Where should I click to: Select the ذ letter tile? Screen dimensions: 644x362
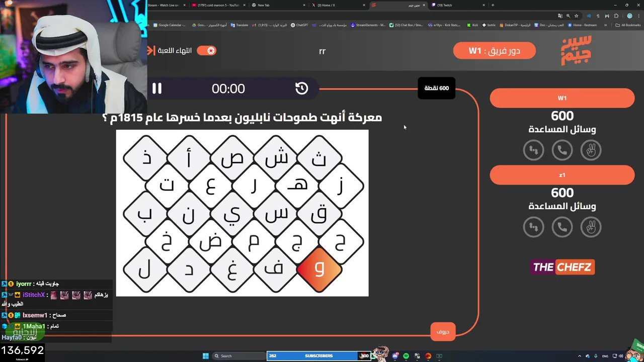(x=145, y=158)
